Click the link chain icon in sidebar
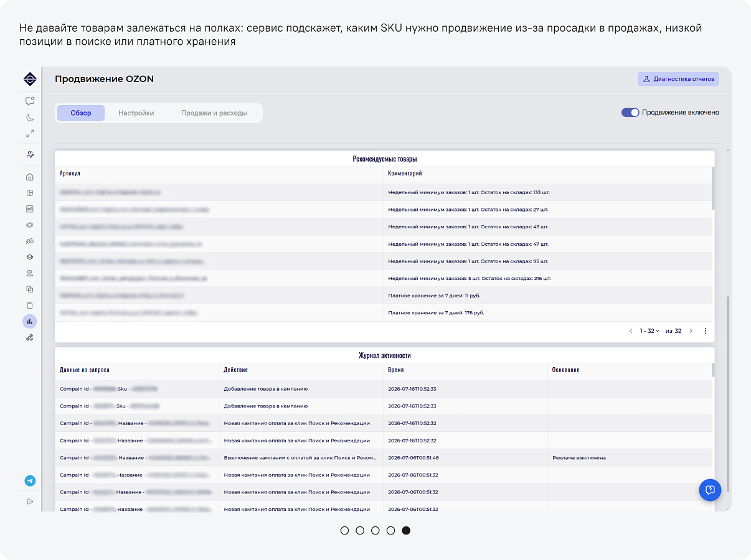The image size is (751, 560). (x=30, y=338)
